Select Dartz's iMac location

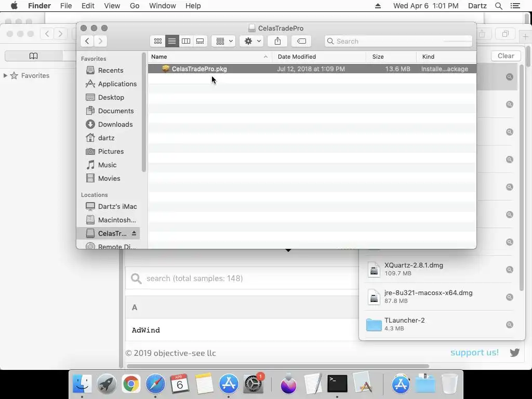tap(117, 206)
